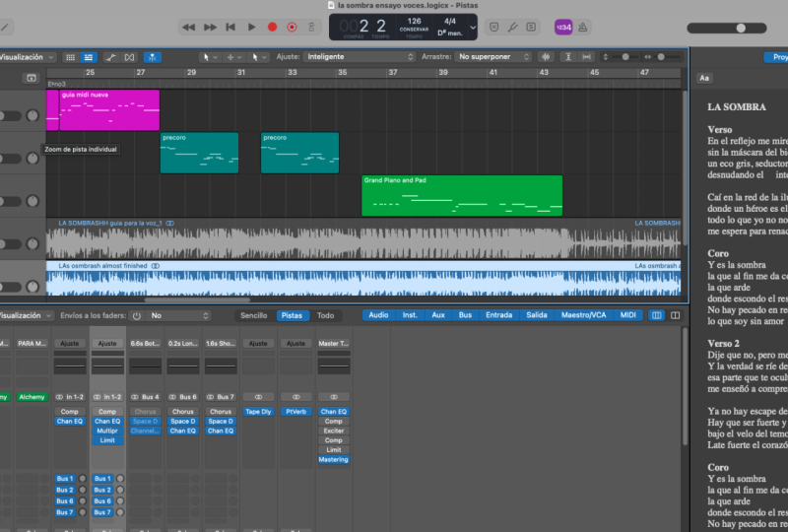
Task: Click the list view icon in tracks toolbar
Action: [x=89, y=57]
